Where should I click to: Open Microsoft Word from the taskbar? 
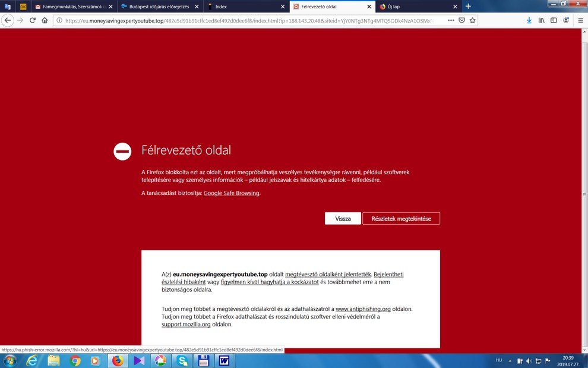(x=224, y=361)
